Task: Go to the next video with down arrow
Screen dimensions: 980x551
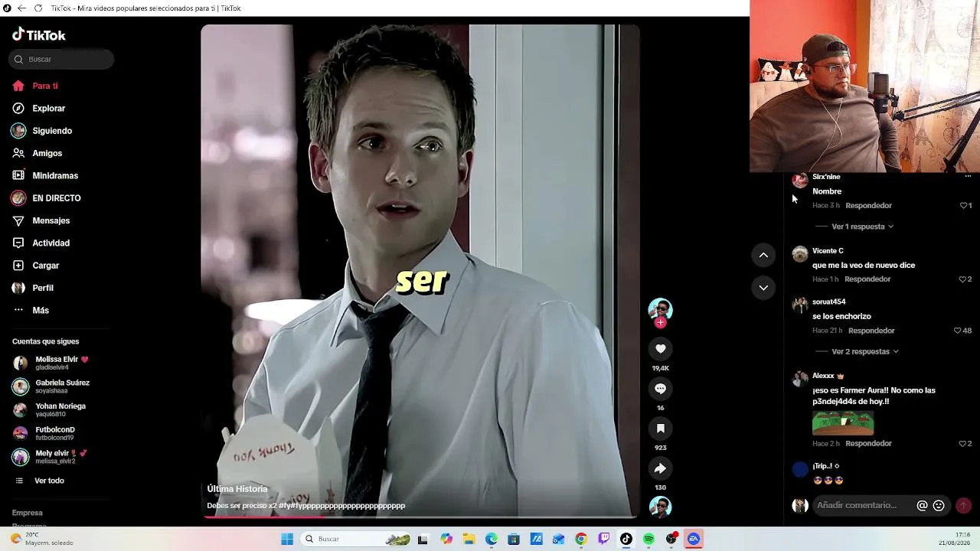Action: pos(763,288)
